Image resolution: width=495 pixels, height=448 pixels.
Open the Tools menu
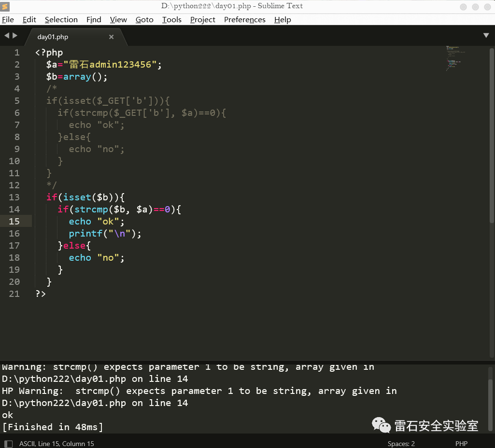pos(171,20)
